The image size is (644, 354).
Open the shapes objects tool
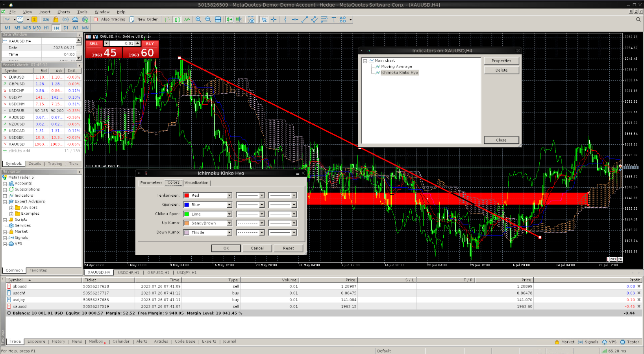tap(343, 19)
